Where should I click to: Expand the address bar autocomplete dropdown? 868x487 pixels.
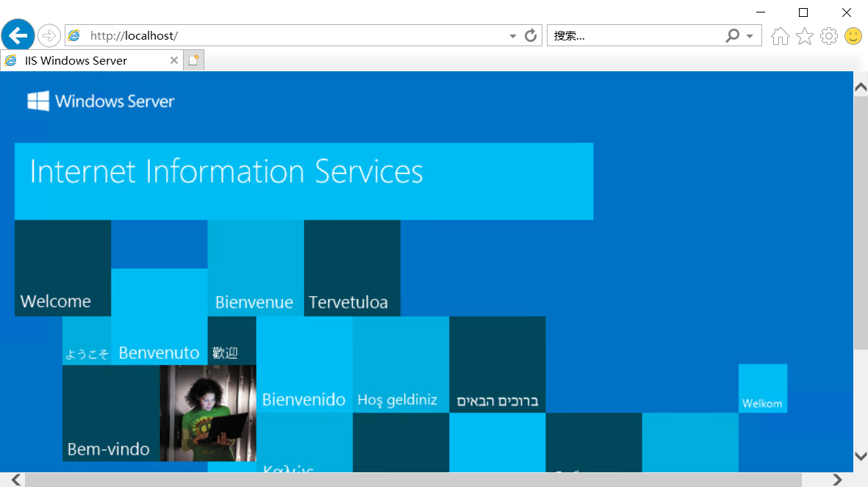tap(512, 36)
